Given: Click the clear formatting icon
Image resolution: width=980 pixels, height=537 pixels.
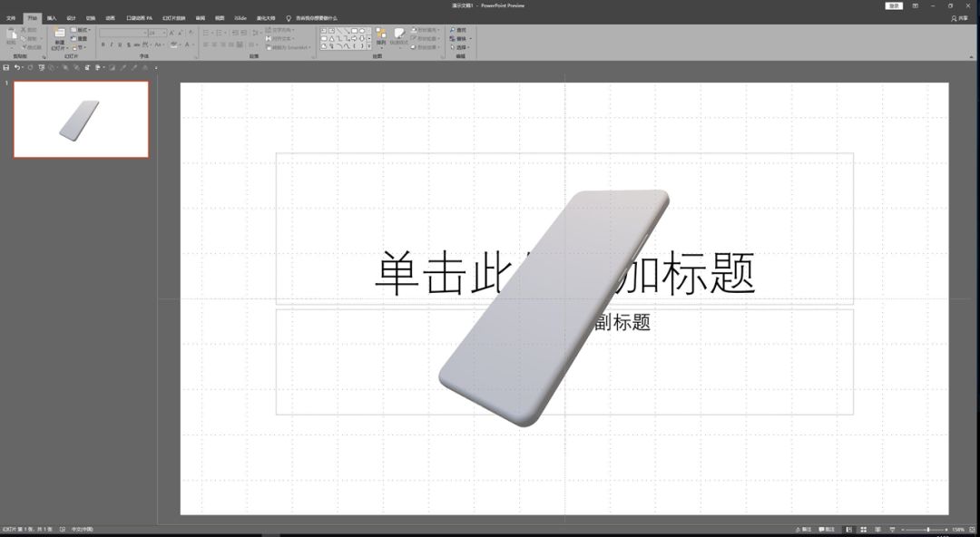Looking at the screenshot, I should (191, 32).
